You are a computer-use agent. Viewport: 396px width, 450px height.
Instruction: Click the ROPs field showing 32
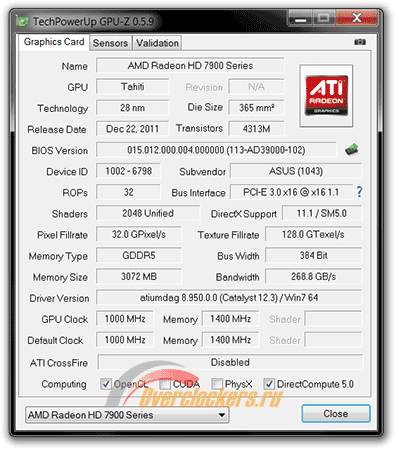tap(129, 192)
